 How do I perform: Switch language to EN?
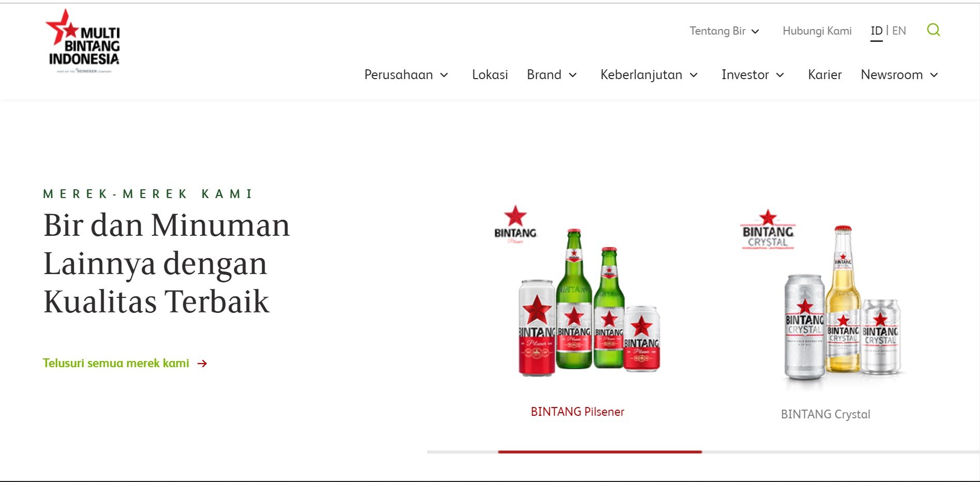tap(899, 31)
